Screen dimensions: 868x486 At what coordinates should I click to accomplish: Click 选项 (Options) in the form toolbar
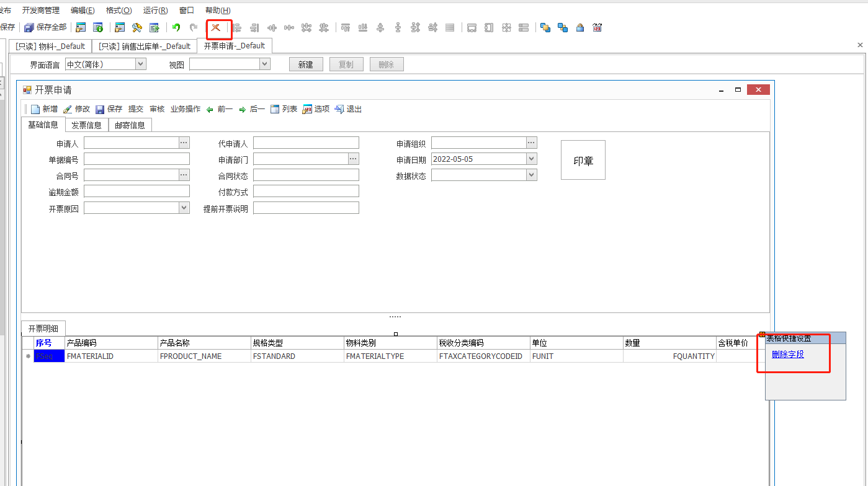[x=316, y=109]
